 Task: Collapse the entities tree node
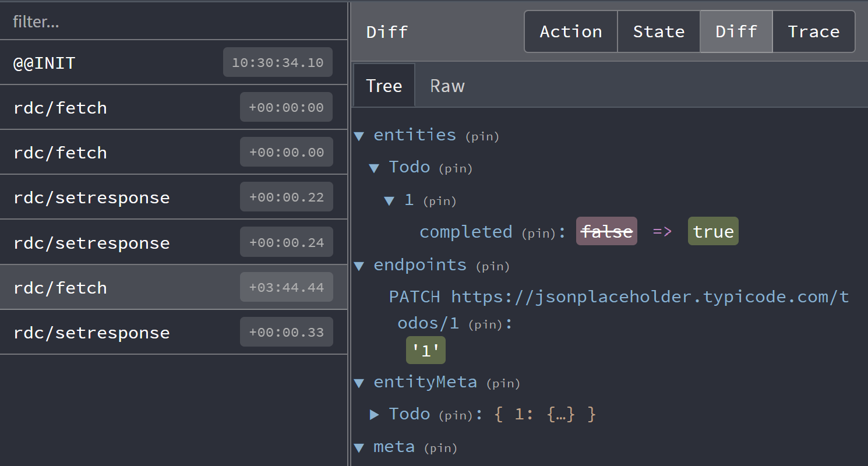[x=359, y=135]
